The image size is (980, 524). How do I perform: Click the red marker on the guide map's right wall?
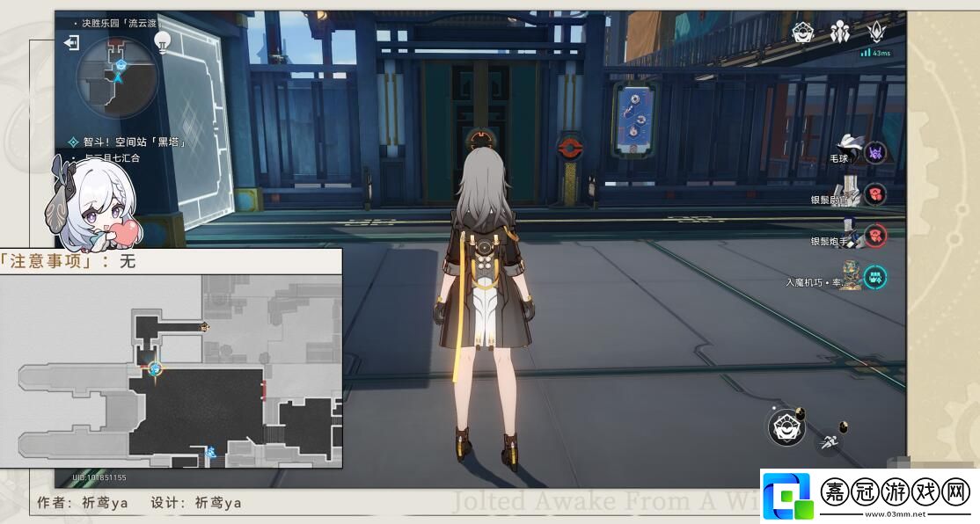click(264, 389)
